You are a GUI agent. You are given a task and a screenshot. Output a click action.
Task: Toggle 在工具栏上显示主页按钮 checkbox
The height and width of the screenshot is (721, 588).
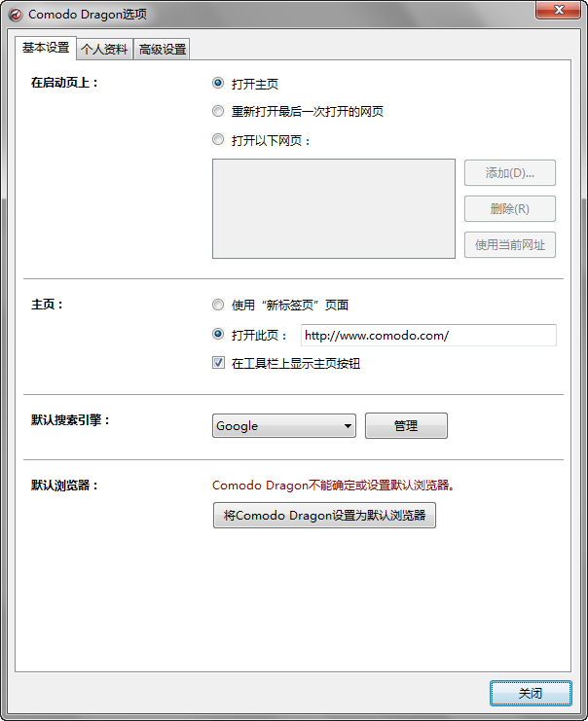point(218,363)
